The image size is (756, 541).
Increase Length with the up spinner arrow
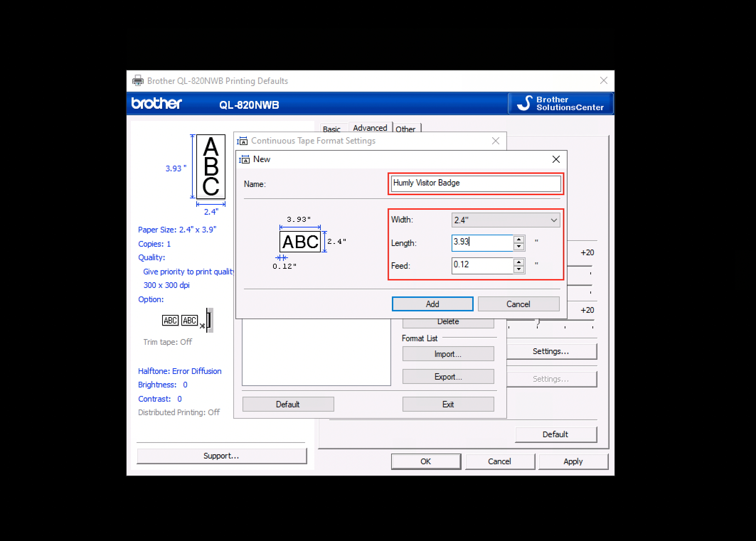click(519, 239)
